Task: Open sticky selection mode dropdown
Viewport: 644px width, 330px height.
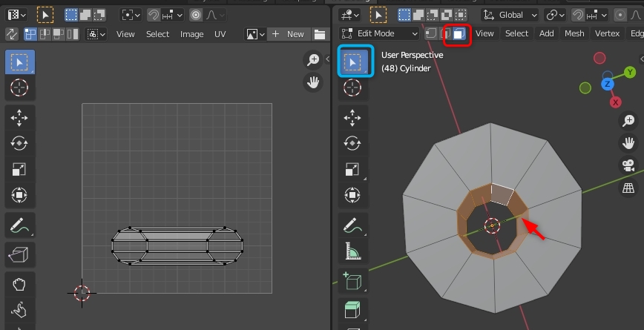Action: tap(96, 34)
